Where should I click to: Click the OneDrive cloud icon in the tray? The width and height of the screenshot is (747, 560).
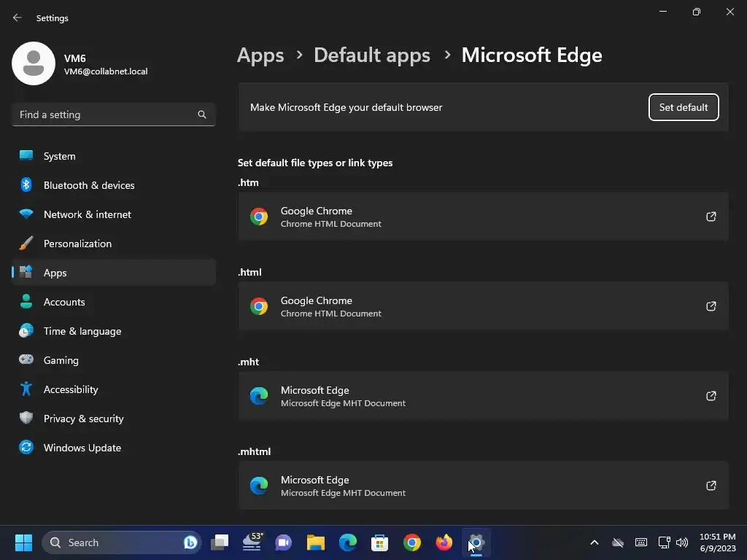[x=618, y=542]
